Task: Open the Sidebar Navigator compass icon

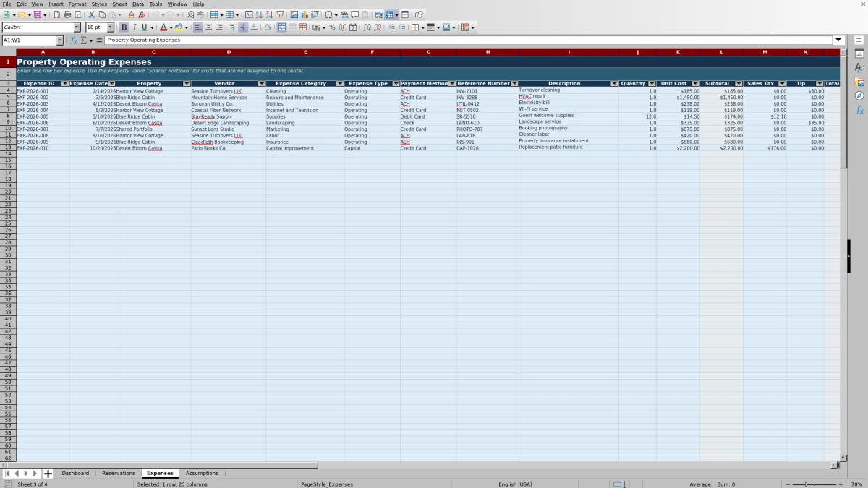Action: pos(859,95)
